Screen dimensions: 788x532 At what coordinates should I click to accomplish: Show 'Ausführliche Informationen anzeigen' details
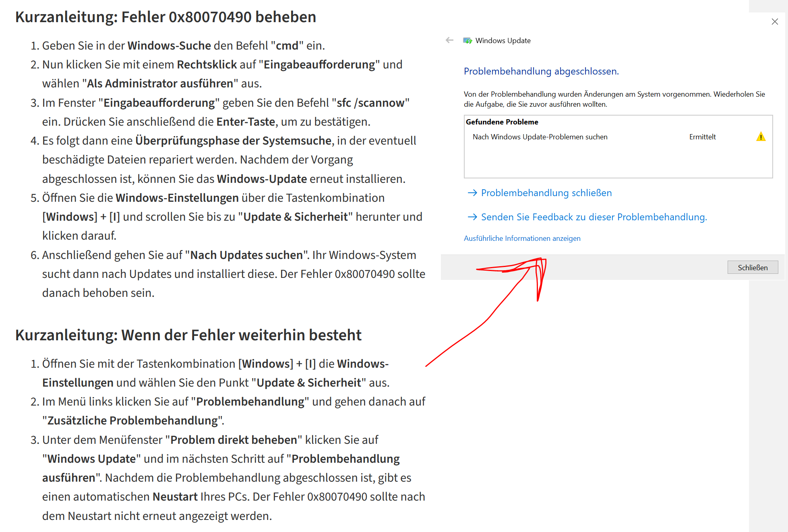[522, 238]
